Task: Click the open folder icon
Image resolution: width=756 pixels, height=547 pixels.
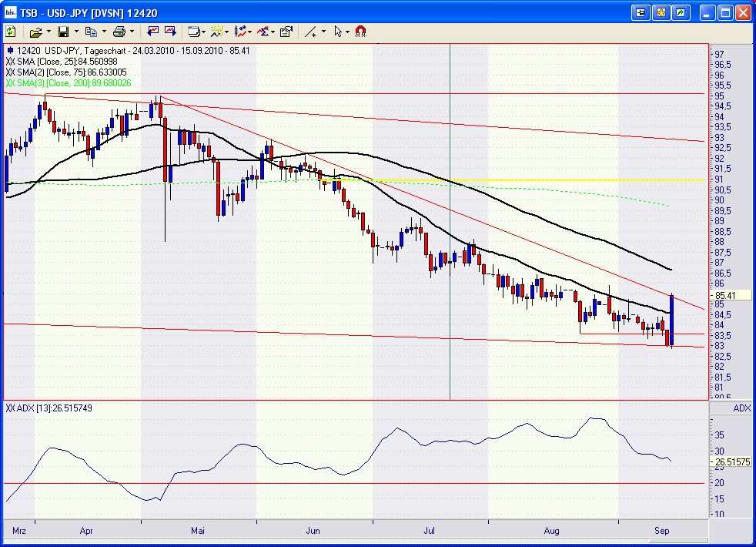Action: click(35, 32)
